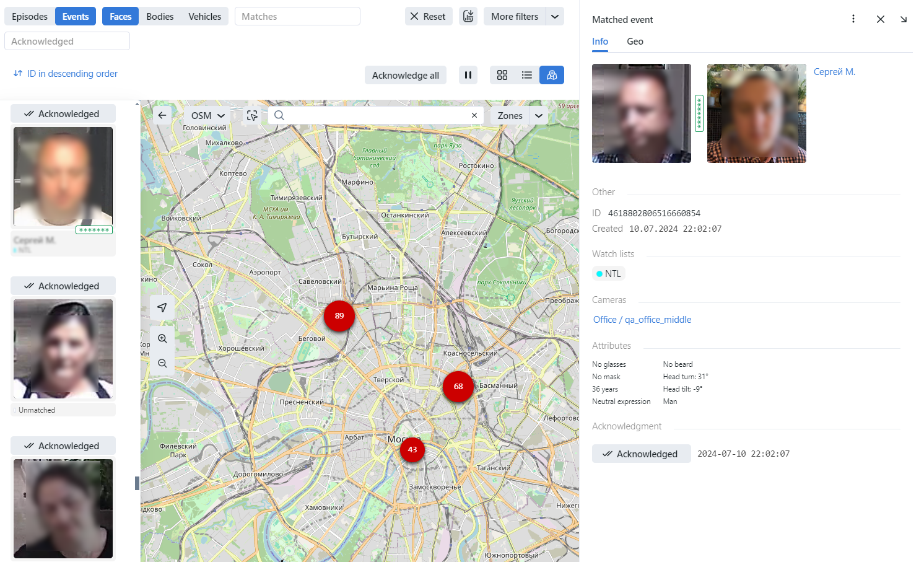Click the map search magnifier icon

(279, 115)
